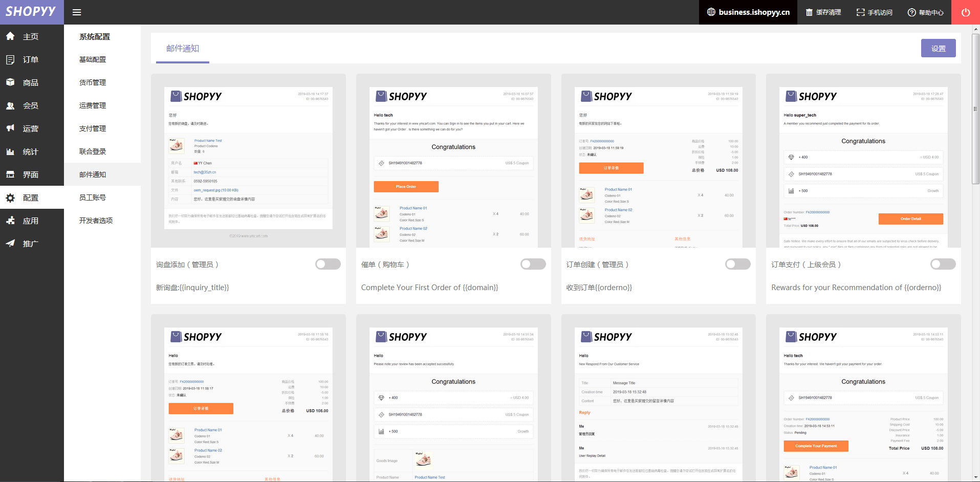The width and height of the screenshot is (980, 482).
Task: Open the 推广 paper plane icon
Action: pos(10,244)
